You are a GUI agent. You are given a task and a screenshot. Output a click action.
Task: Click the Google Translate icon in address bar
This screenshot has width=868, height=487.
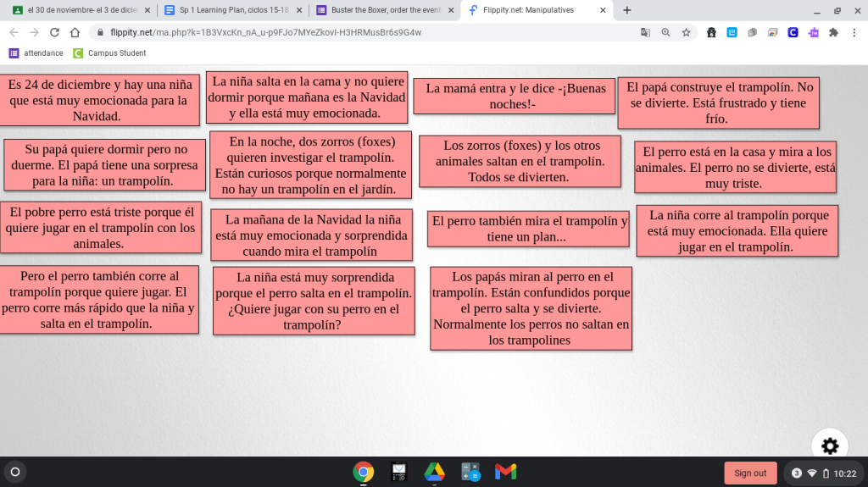click(645, 32)
